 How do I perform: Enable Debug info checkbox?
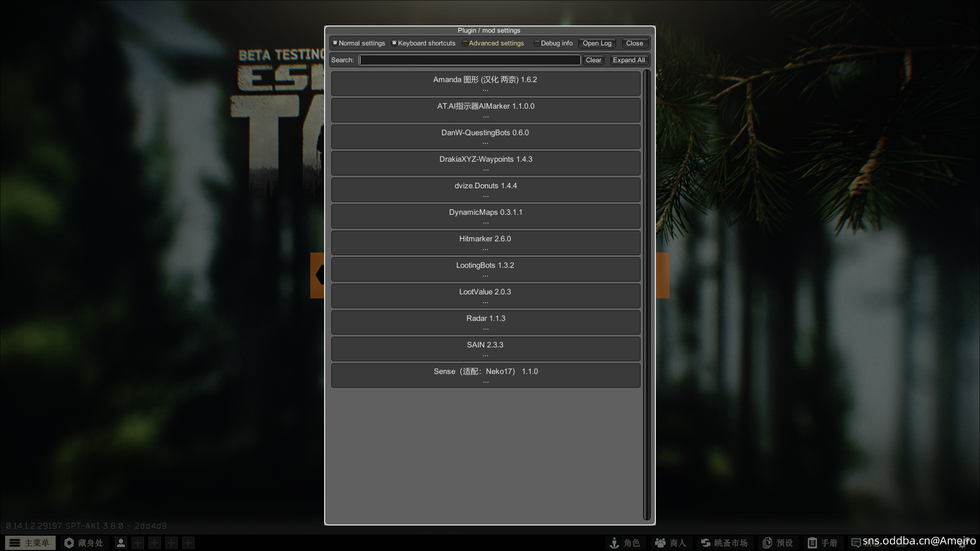[537, 43]
